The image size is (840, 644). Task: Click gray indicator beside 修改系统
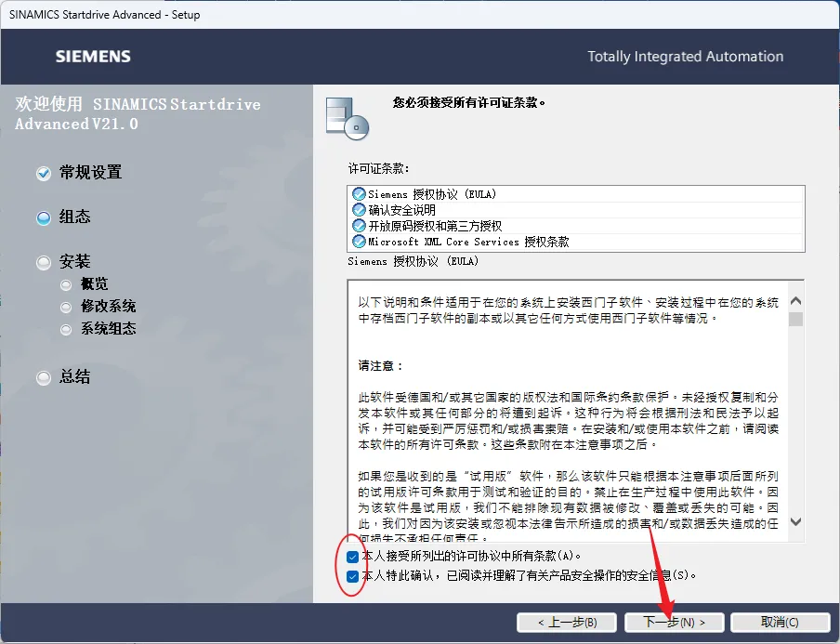coord(66,307)
